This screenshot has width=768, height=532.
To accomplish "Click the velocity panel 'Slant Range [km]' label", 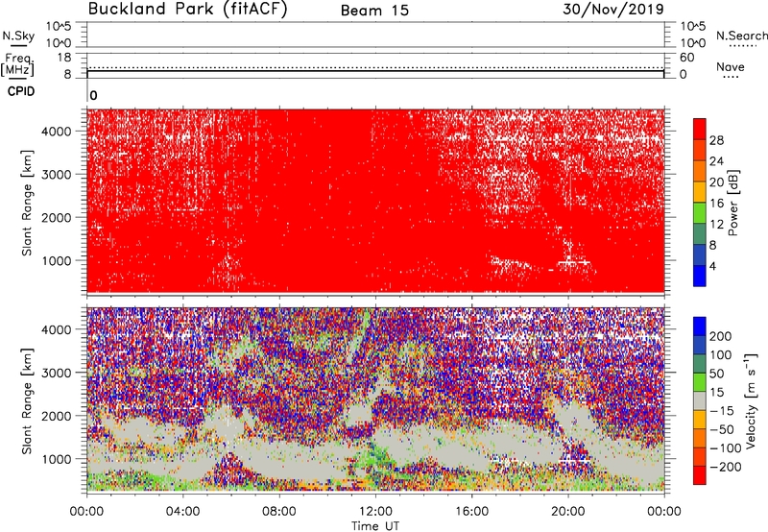I will pyautogui.click(x=27, y=401).
